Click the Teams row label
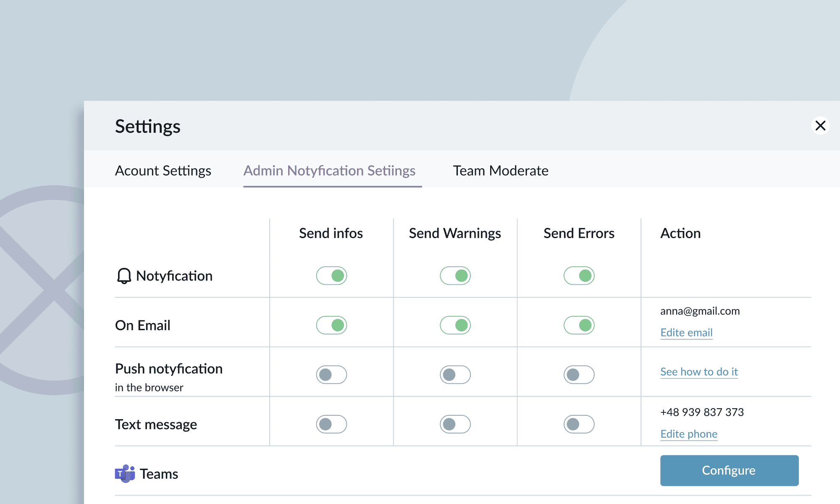 [x=159, y=474]
